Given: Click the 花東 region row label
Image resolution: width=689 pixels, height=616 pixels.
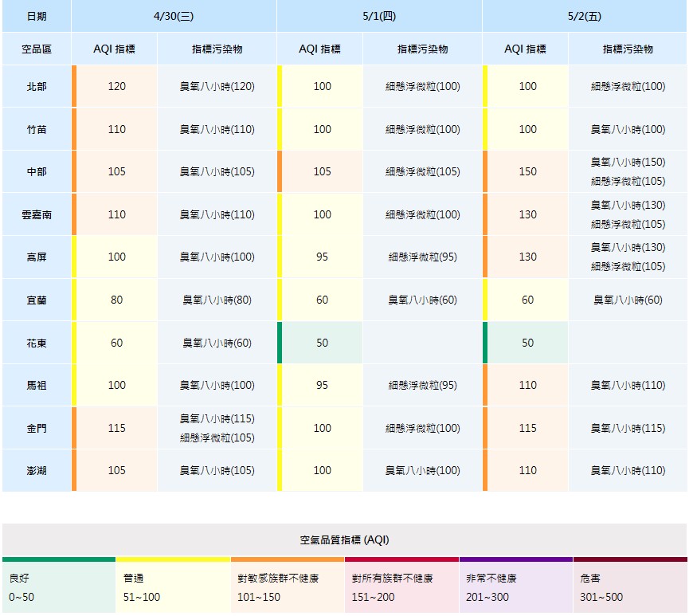Looking at the screenshot, I should tap(37, 343).
